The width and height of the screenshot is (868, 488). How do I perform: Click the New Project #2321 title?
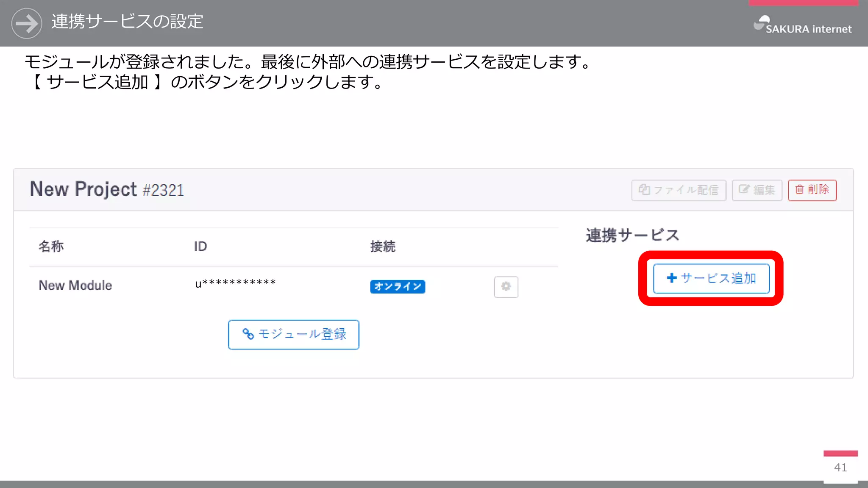click(x=107, y=189)
